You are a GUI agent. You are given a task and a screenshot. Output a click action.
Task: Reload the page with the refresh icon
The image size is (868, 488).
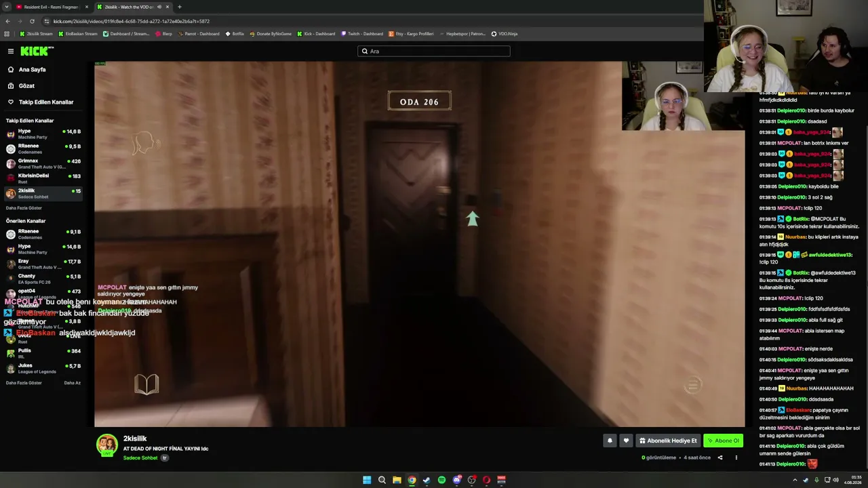tap(32, 21)
